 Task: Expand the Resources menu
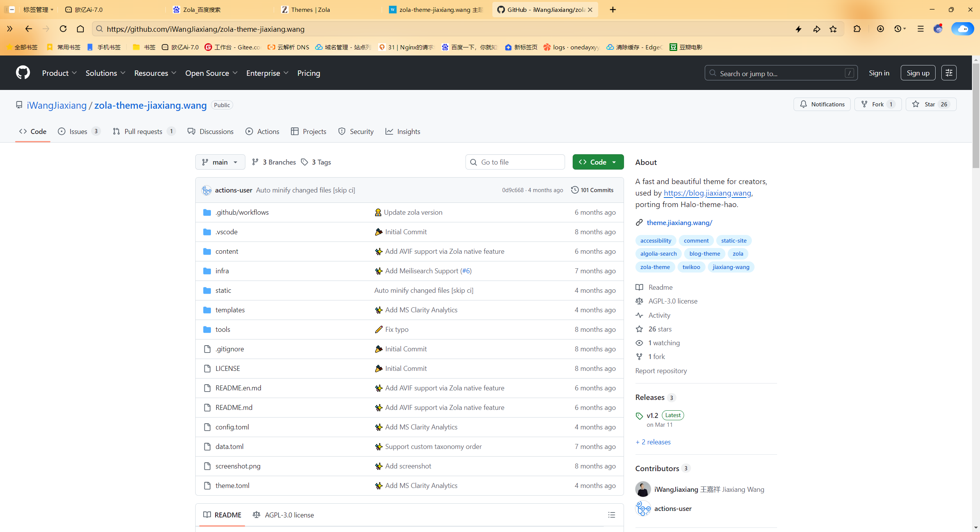[x=155, y=73]
